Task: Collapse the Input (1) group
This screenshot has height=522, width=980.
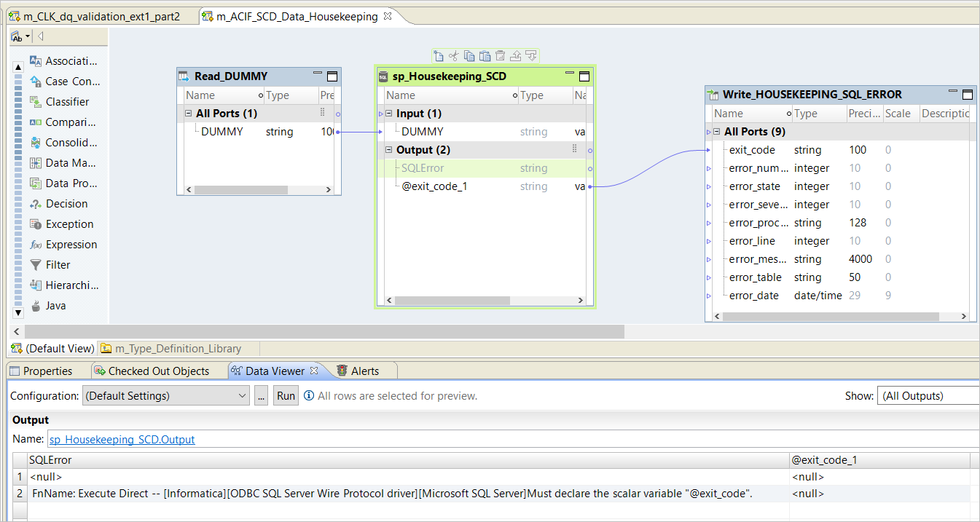Action: 388,114
